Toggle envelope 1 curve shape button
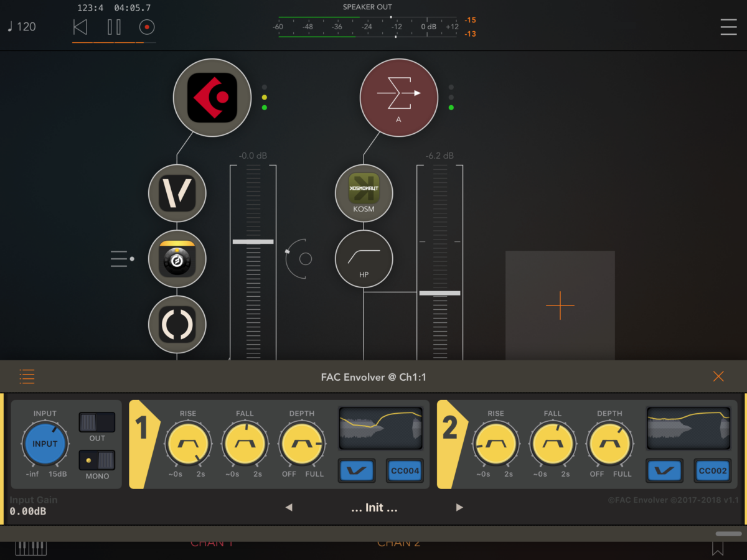Viewport: 747px width, 560px height. coord(357,471)
